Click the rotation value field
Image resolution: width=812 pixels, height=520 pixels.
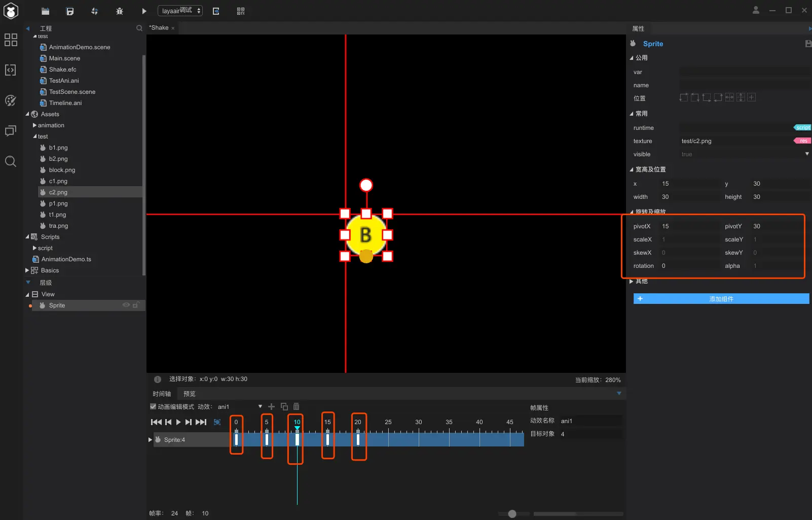(690, 266)
